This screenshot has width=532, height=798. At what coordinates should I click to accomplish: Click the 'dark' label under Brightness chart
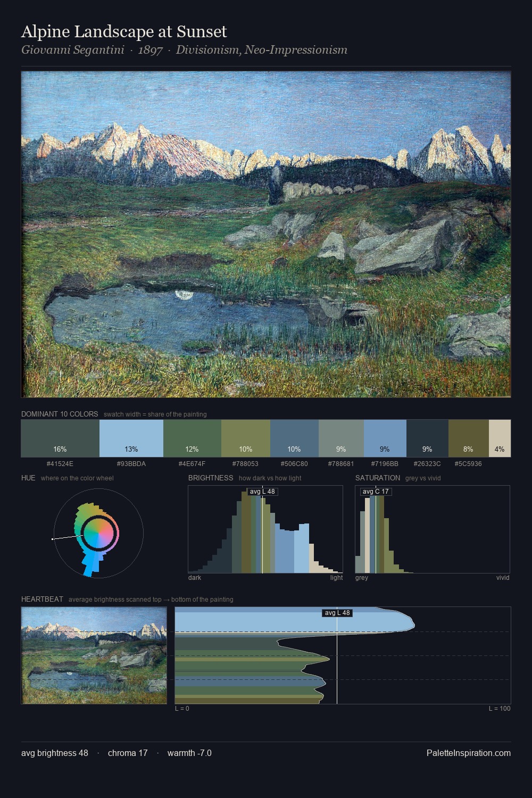tap(195, 578)
